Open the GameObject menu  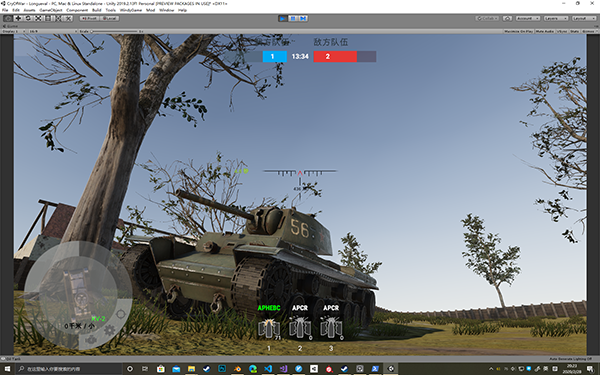[51, 10]
